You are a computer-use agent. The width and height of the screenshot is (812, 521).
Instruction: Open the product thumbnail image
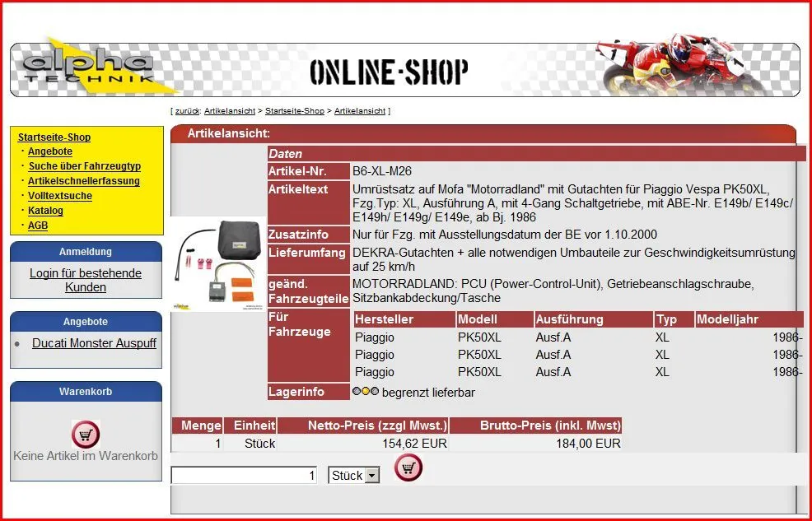(218, 265)
